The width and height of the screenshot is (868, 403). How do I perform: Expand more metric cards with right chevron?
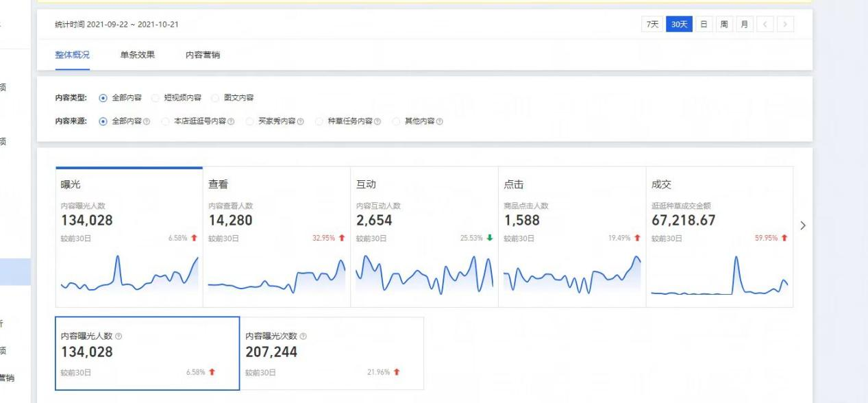(x=804, y=225)
